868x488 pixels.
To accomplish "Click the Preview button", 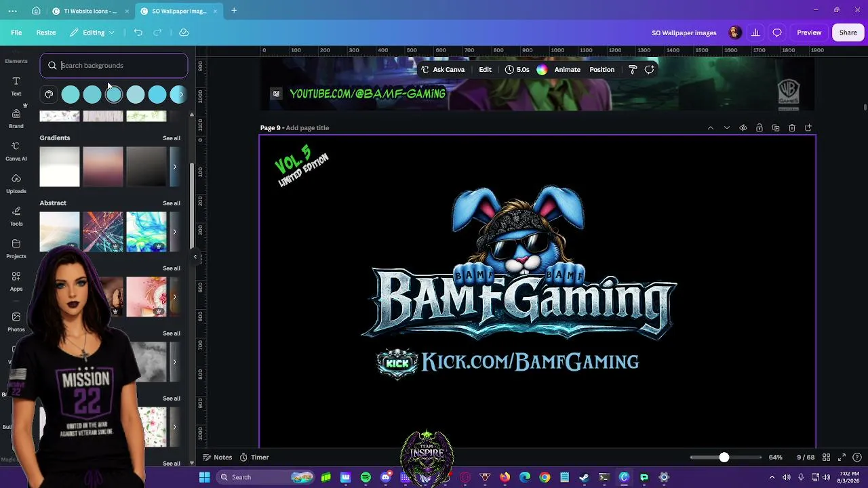I will (809, 33).
